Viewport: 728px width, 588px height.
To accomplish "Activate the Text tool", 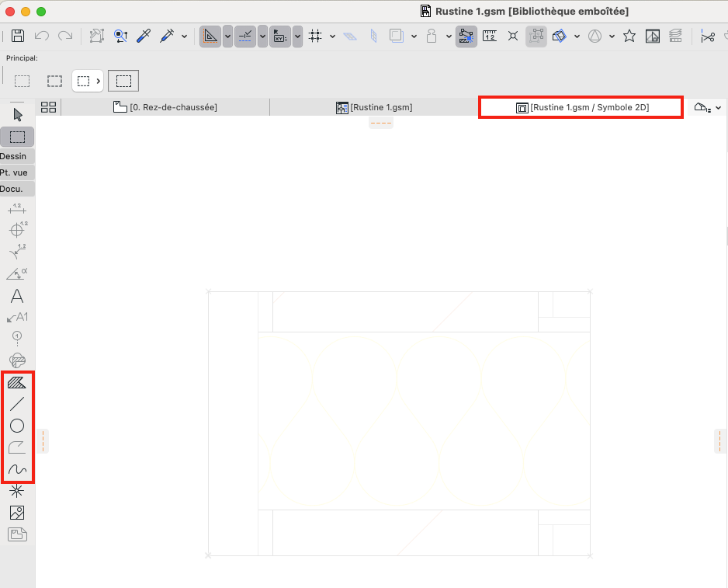I will coord(17,296).
